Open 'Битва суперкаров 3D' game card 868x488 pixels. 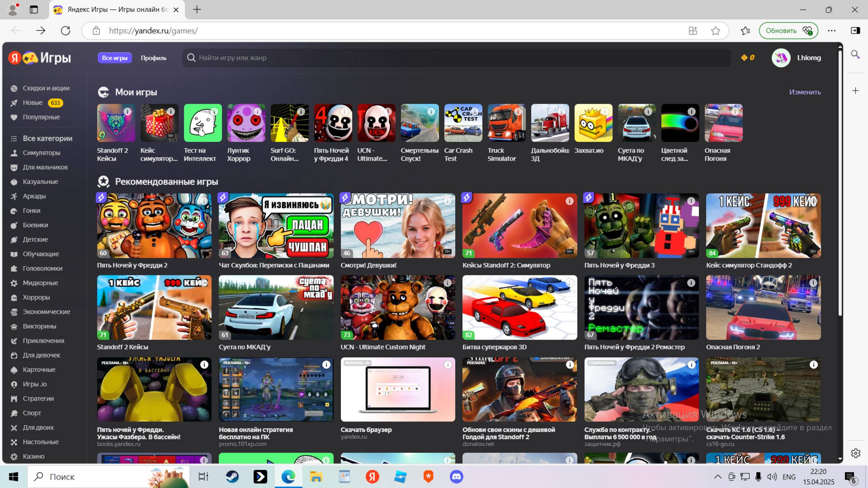520,308
